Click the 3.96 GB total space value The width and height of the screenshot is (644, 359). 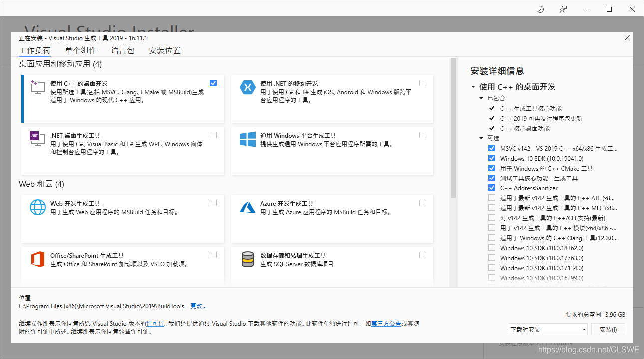(615, 315)
